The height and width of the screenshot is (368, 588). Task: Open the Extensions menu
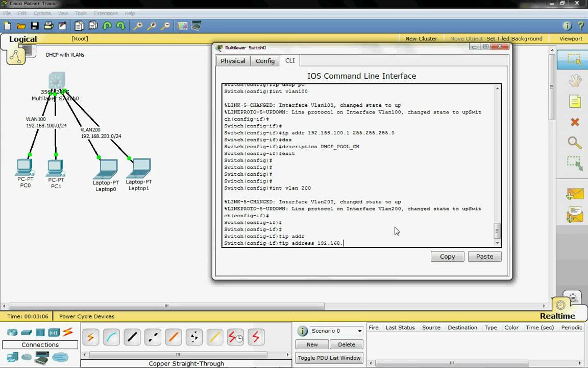[x=105, y=13]
